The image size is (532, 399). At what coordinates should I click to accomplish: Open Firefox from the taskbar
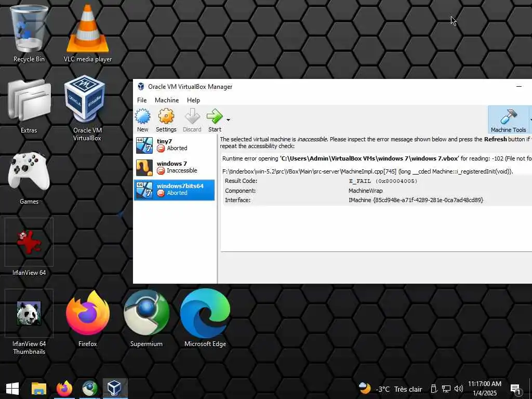point(64,389)
